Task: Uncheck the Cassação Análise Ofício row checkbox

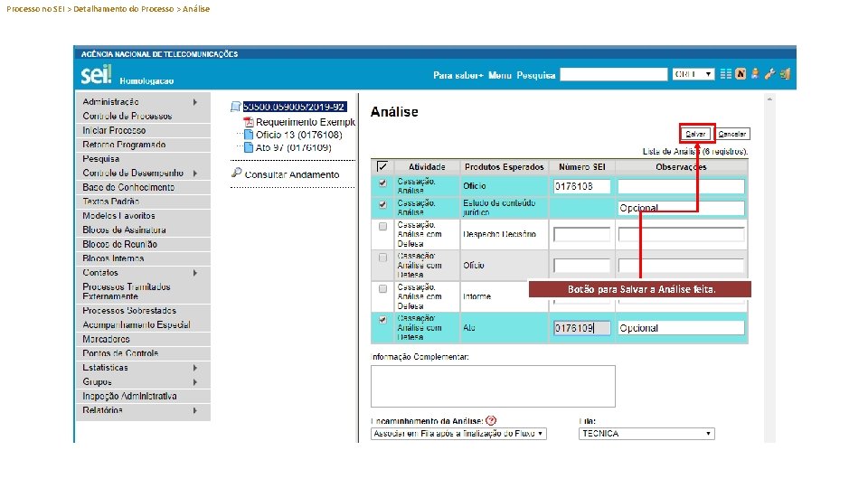Action: coord(382,183)
